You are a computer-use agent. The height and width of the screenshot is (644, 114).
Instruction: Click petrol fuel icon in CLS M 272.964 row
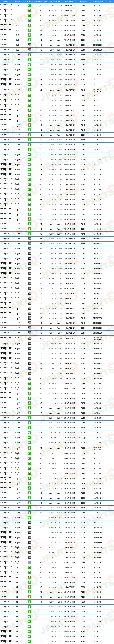pyautogui.click(x=29, y=15)
